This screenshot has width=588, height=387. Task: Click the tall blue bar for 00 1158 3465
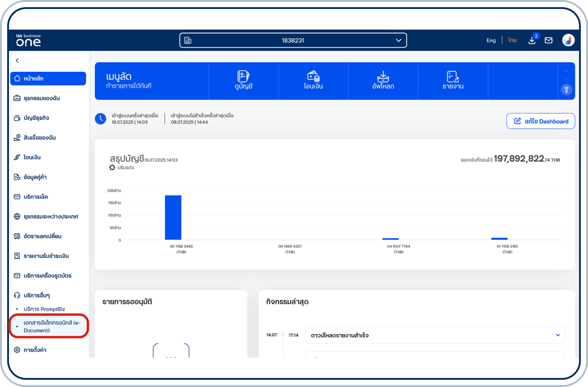pyautogui.click(x=173, y=217)
